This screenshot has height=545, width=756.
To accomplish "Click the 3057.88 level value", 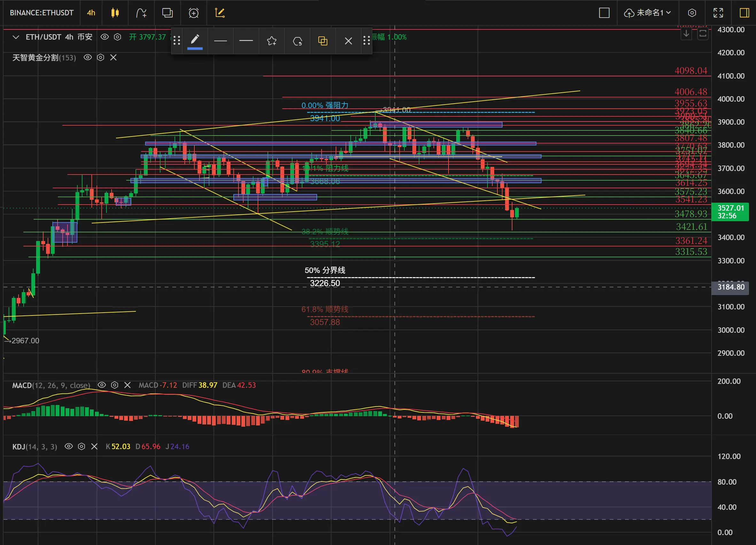I will [325, 322].
